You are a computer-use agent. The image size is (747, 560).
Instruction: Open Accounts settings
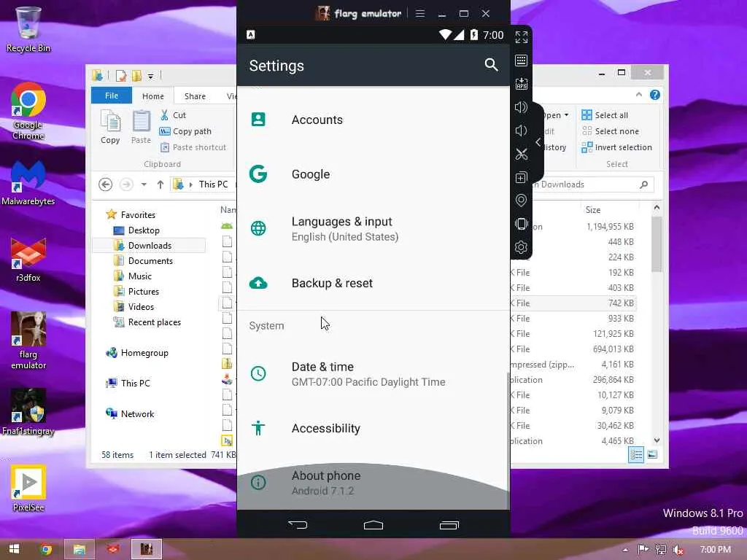373,120
